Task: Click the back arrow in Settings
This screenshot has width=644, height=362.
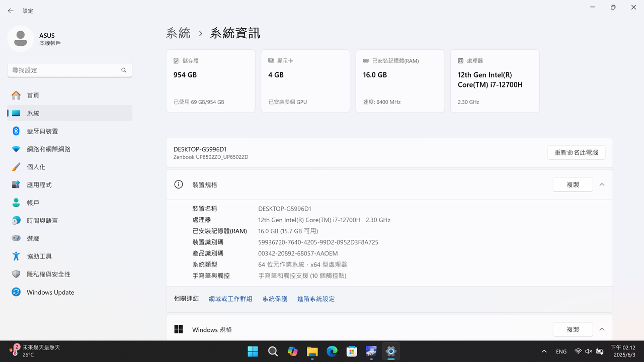Action: click(11, 11)
